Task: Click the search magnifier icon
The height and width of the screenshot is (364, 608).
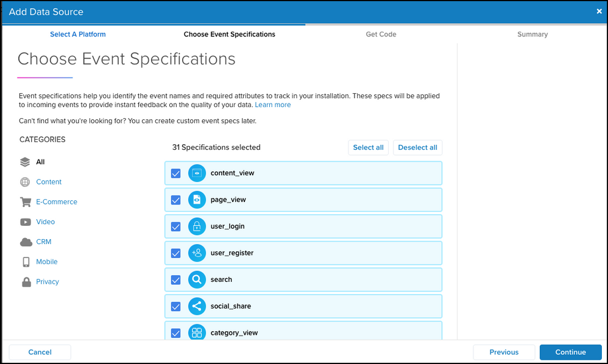Action: [x=197, y=280]
